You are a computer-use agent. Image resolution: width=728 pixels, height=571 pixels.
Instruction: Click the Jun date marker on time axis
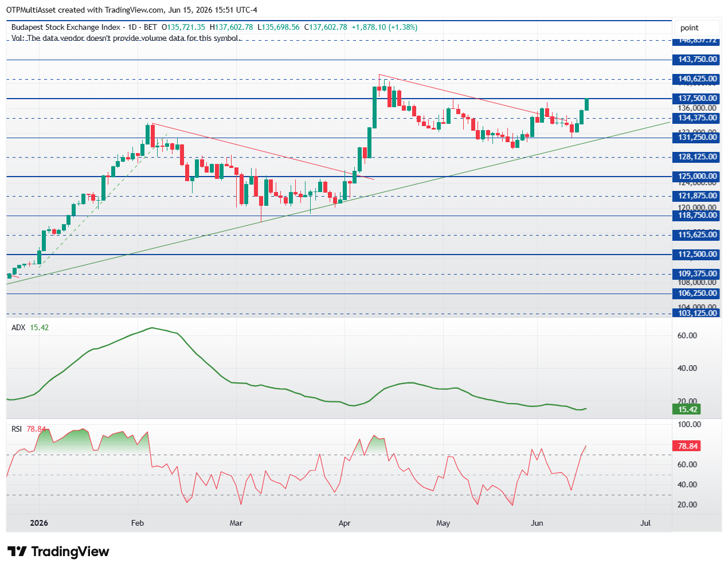tap(537, 523)
